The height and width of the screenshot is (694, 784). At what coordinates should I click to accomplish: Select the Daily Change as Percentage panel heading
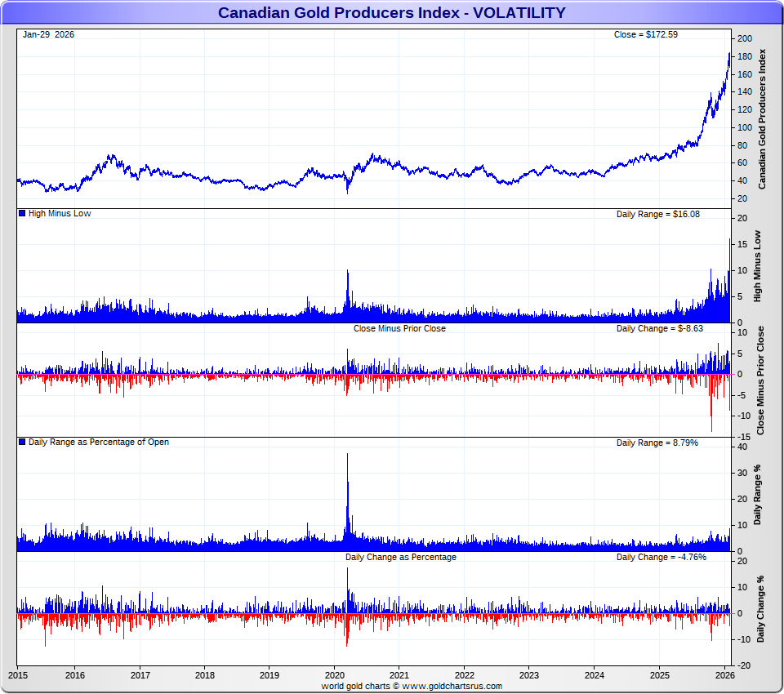[400, 557]
